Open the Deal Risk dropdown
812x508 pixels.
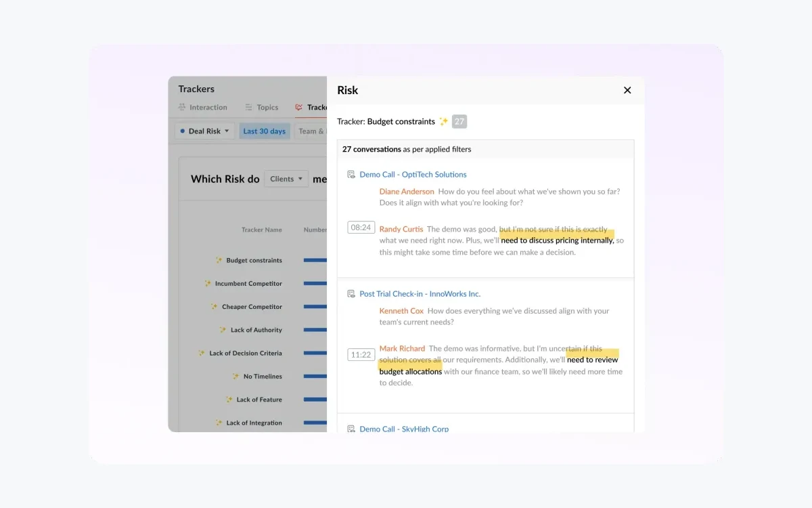tap(204, 131)
